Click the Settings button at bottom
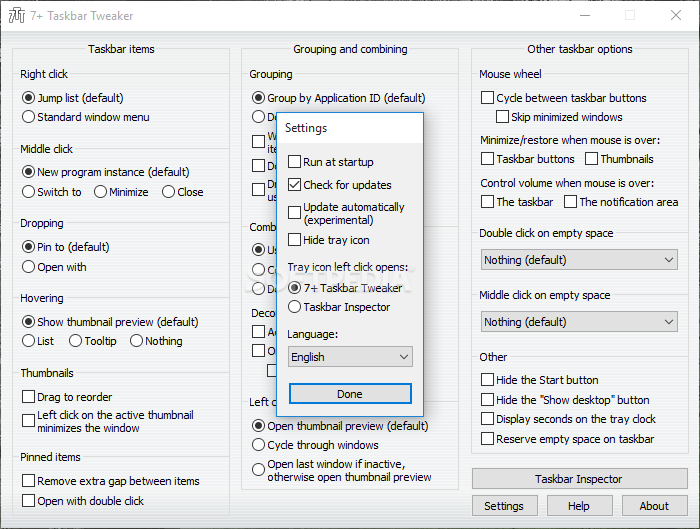This screenshot has height=529, width=700. (x=504, y=506)
